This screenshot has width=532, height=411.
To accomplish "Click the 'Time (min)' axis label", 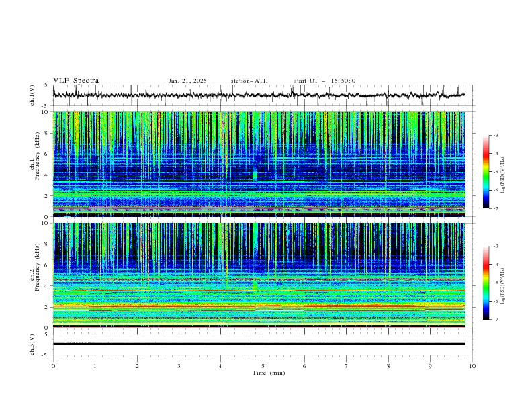I will coord(269,373).
